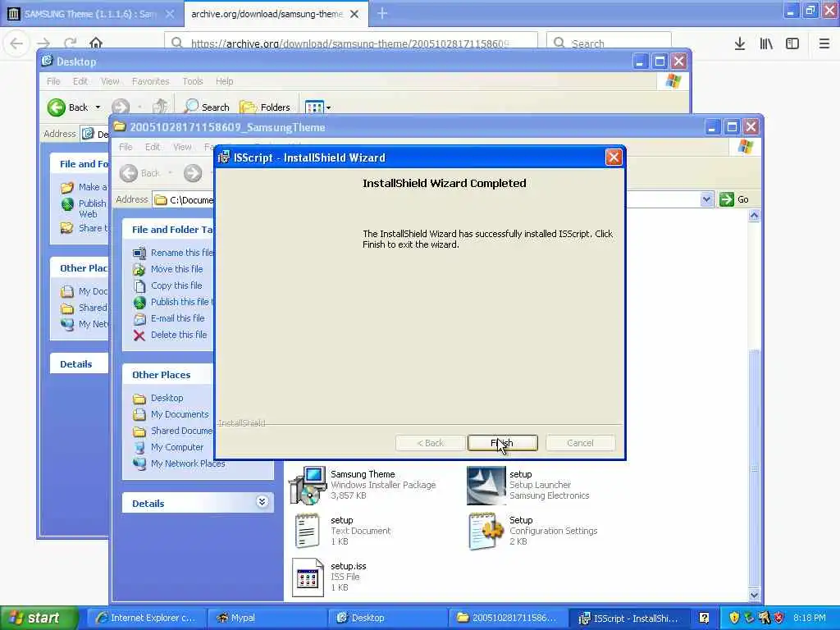The image size is (840, 630).
Task: Open the address bar dropdown in SamsungTheme window
Action: [x=706, y=200]
